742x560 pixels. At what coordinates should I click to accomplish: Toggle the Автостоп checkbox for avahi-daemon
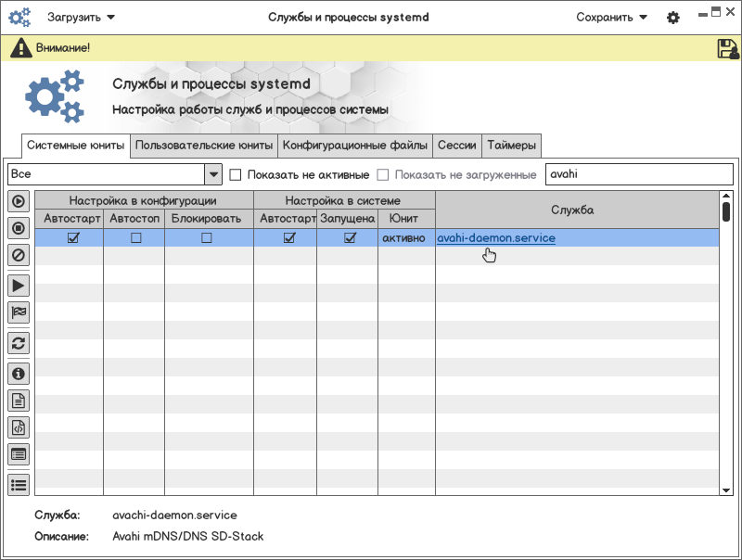click(x=135, y=238)
